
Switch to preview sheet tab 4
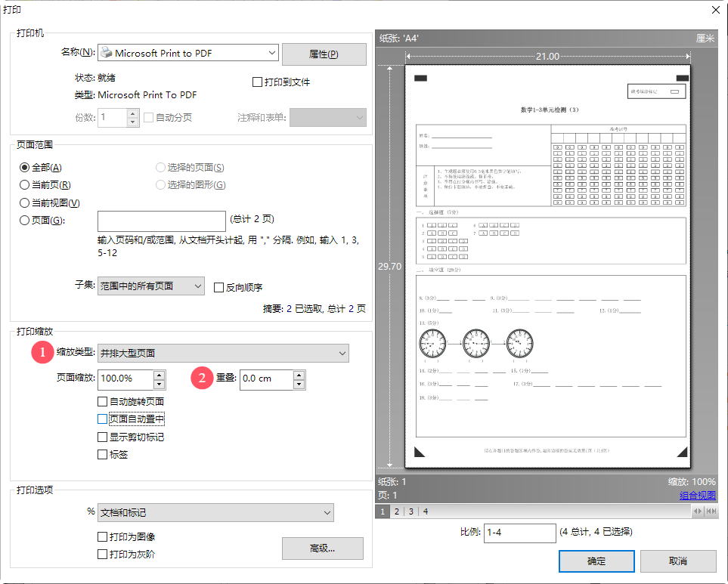point(426,511)
